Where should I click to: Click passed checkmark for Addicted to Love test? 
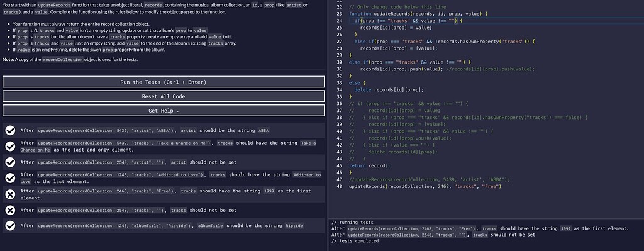pos(10,178)
